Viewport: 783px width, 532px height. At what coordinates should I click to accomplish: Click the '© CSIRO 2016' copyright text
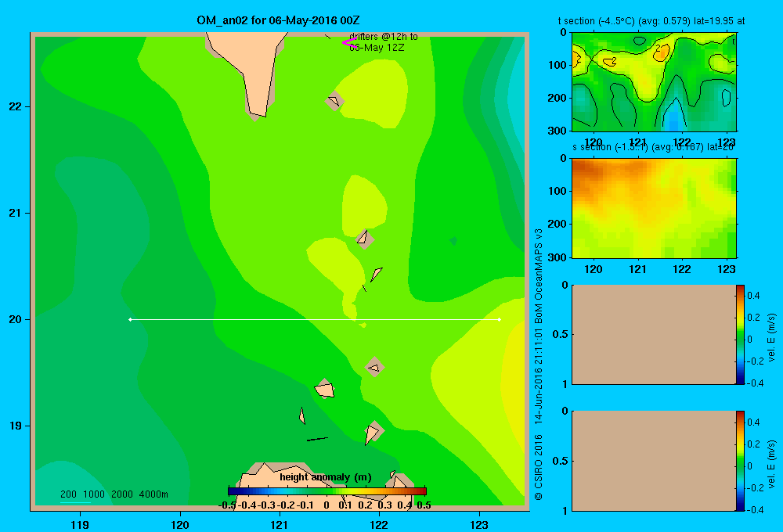click(x=539, y=467)
